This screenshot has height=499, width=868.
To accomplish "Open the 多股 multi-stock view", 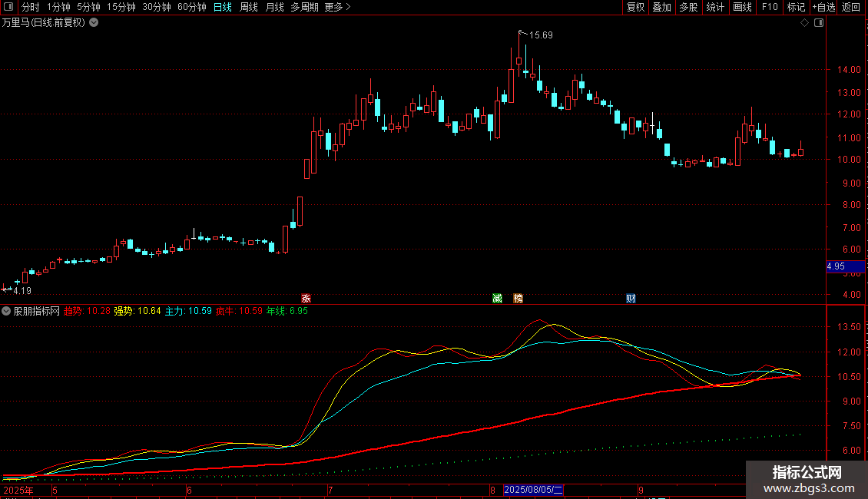I will [x=688, y=7].
